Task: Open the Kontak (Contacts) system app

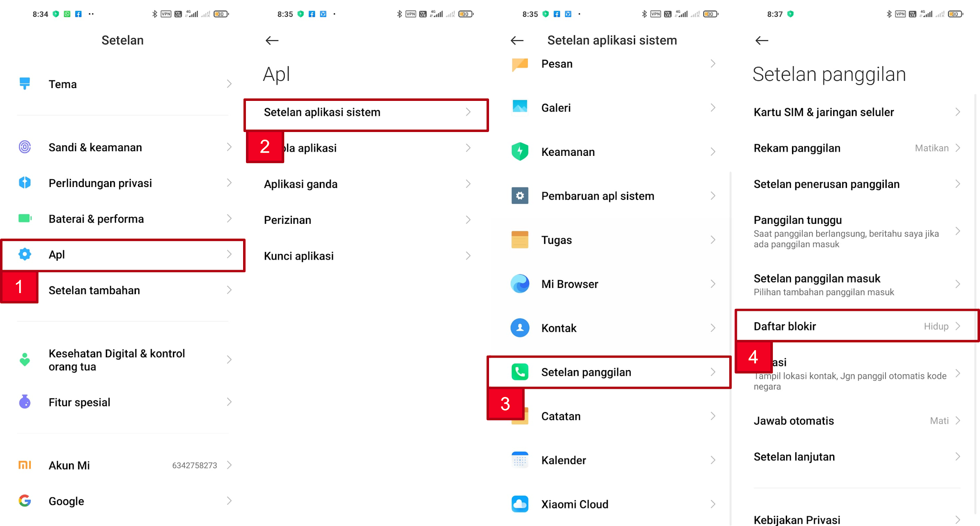Action: pyautogui.click(x=612, y=329)
